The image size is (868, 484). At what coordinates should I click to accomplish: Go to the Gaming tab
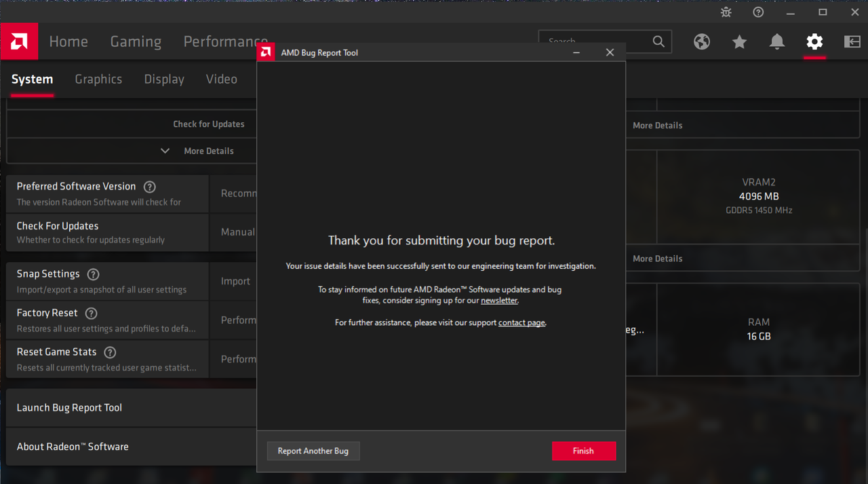(136, 41)
